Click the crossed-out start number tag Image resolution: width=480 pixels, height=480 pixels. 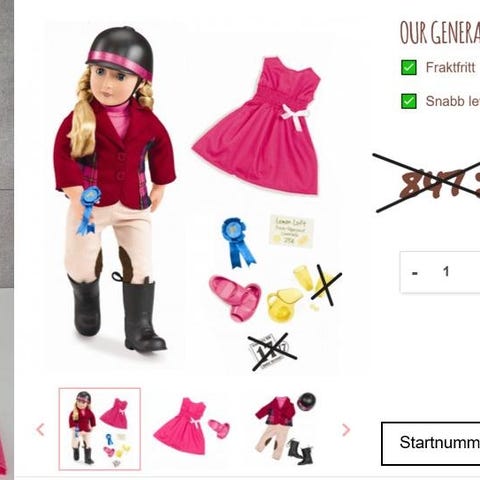(272, 353)
